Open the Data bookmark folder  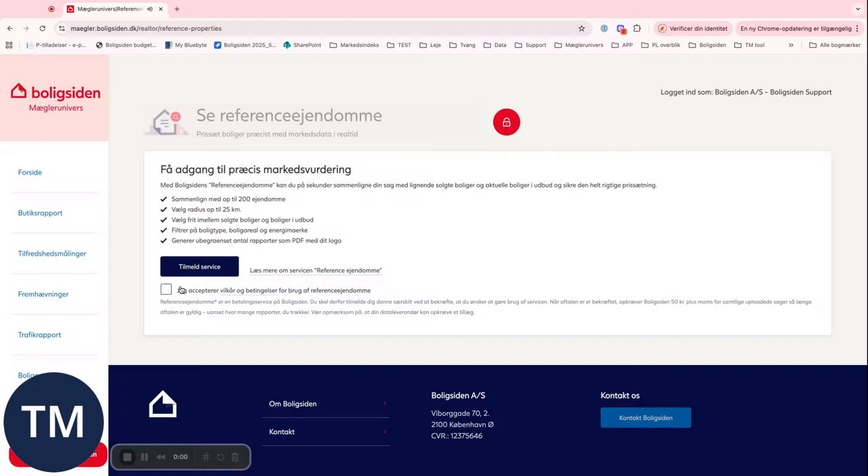pos(495,45)
